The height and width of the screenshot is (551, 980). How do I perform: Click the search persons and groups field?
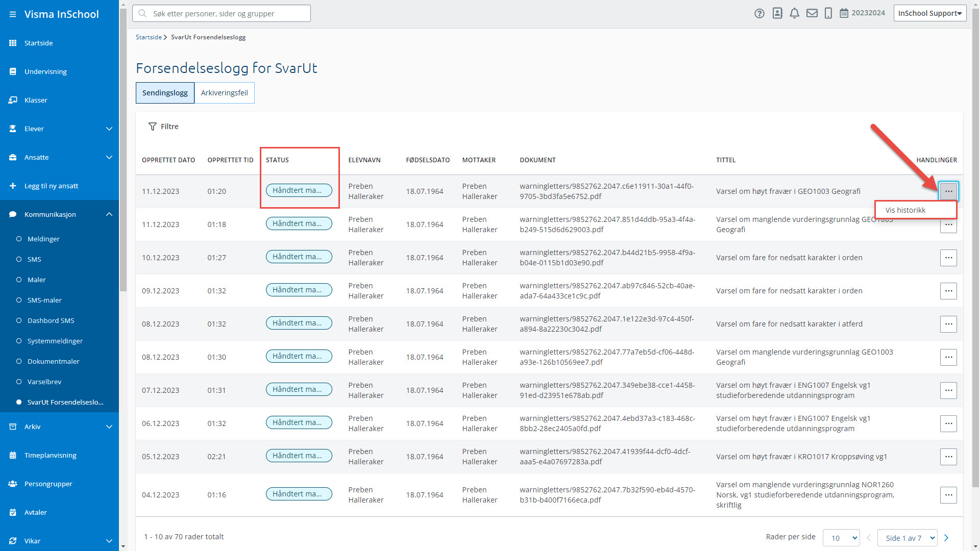click(x=221, y=13)
